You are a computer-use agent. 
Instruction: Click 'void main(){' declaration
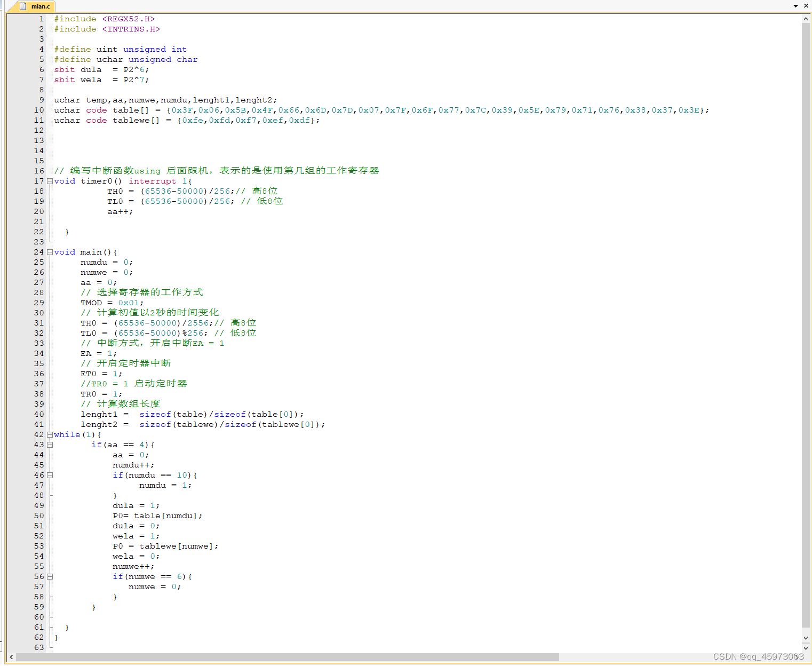tap(86, 252)
